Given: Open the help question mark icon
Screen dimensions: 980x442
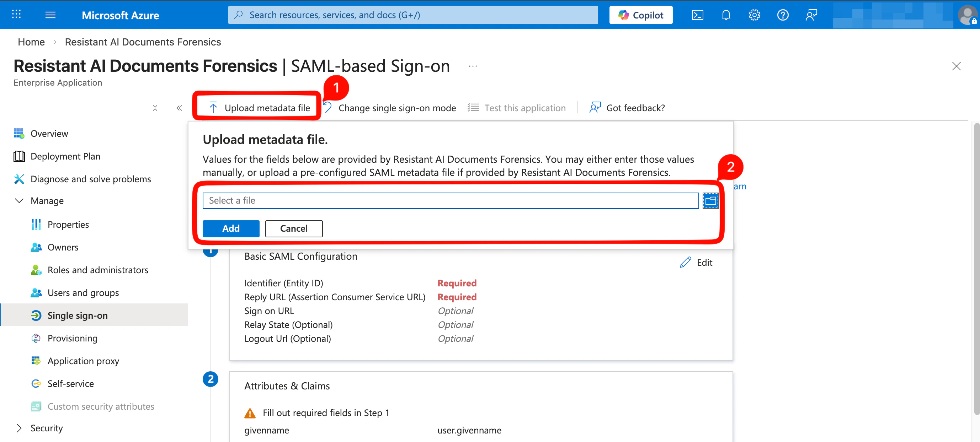Looking at the screenshot, I should pos(783,15).
